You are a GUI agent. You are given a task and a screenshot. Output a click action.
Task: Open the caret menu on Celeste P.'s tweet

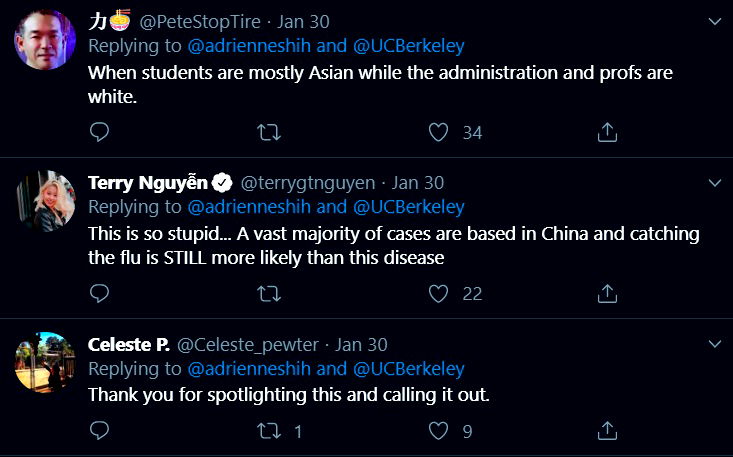(x=714, y=344)
